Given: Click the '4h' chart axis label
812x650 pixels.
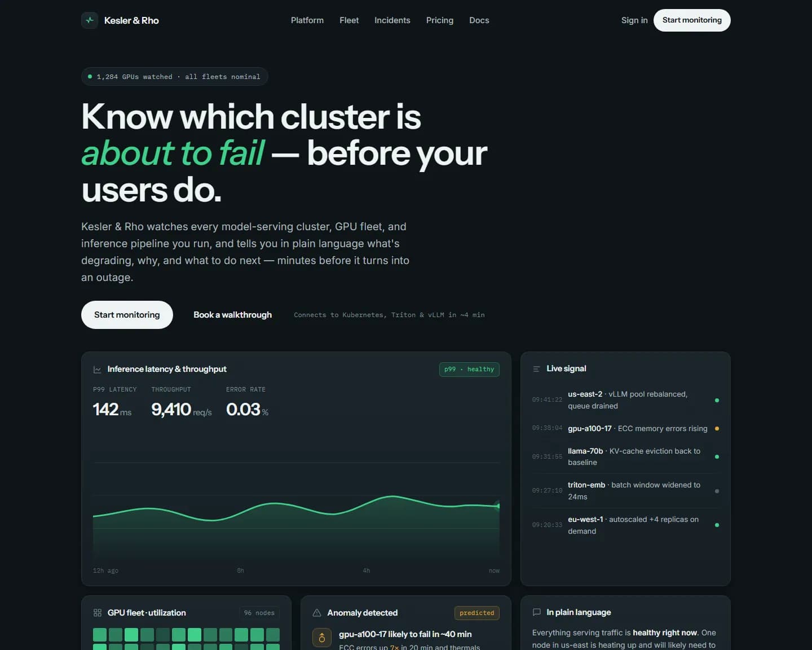Looking at the screenshot, I should pyautogui.click(x=367, y=570).
